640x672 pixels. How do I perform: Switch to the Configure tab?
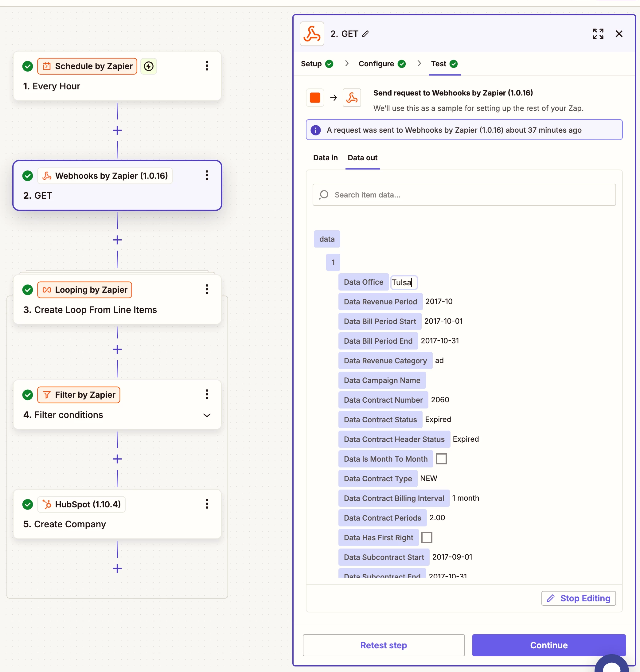coord(382,64)
